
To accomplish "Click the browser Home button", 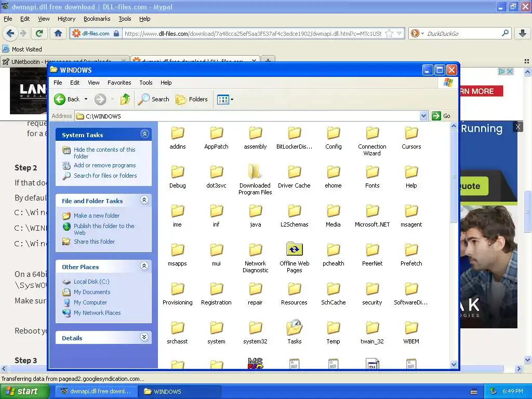I will [58, 33].
